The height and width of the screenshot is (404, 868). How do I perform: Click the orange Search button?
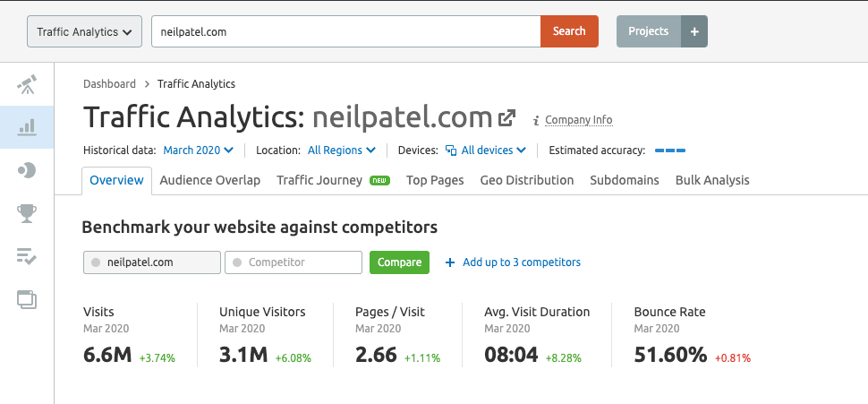click(569, 31)
